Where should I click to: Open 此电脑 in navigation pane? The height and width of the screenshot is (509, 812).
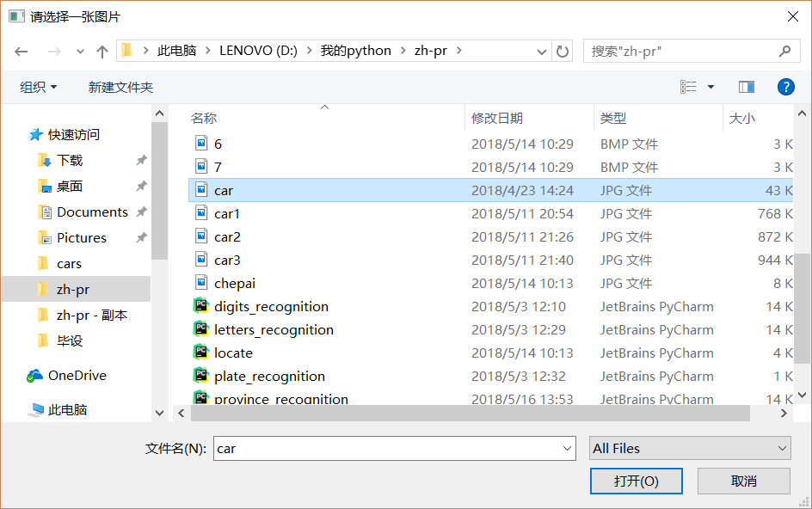pos(67,410)
